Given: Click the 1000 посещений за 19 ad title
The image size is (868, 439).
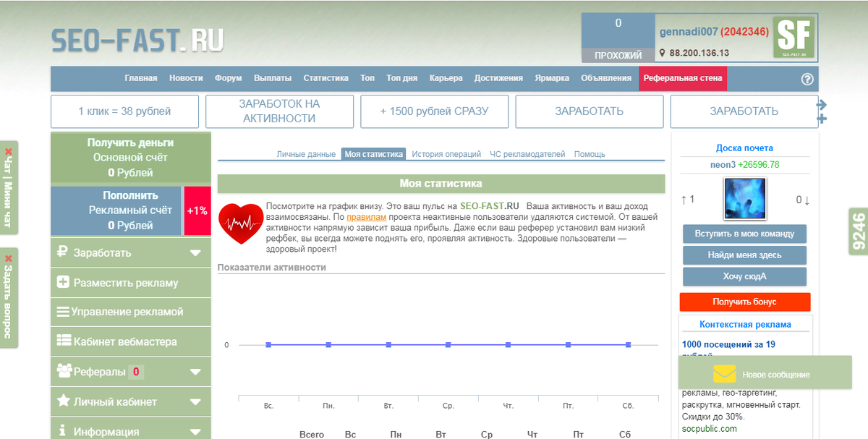Looking at the screenshot, I should pyautogui.click(x=728, y=344).
